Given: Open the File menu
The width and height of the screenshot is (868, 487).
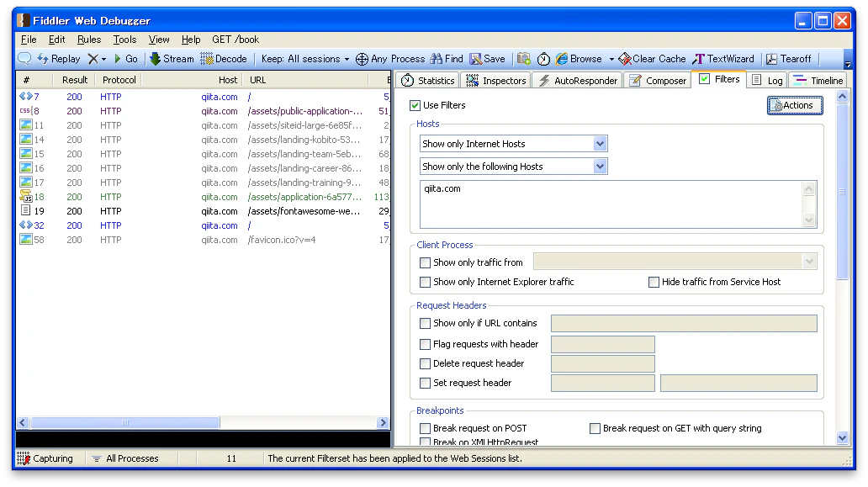Looking at the screenshot, I should point(29,40).
